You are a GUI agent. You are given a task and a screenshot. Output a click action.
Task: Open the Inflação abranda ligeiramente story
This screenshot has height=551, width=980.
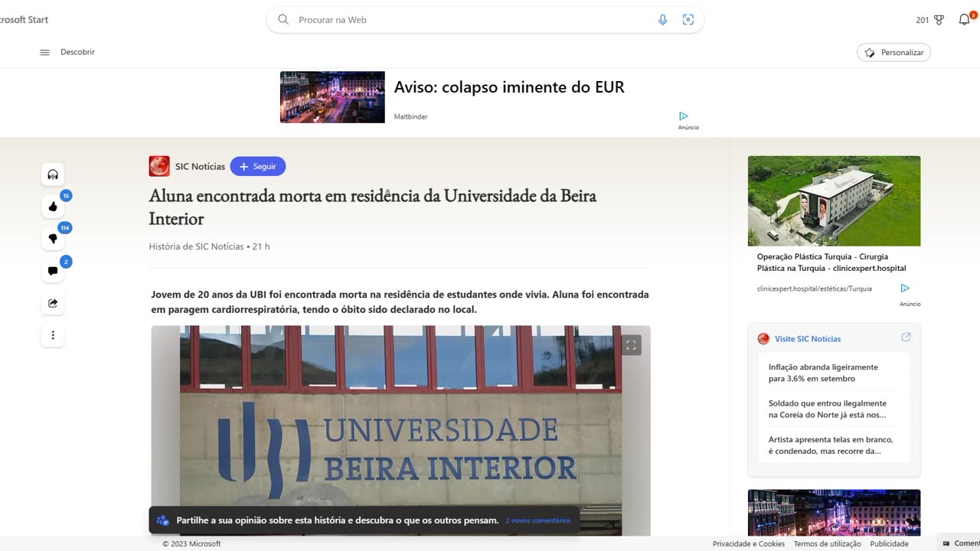tap(823, 373)
